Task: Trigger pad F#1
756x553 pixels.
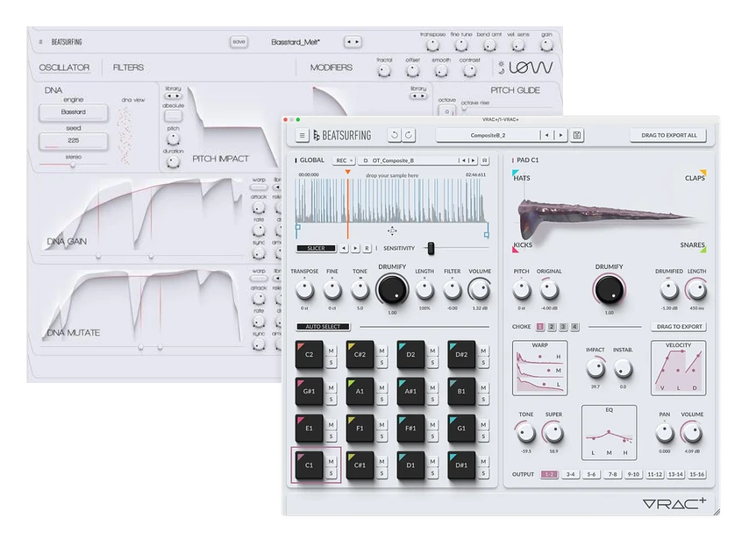Action: click(410, 428)
